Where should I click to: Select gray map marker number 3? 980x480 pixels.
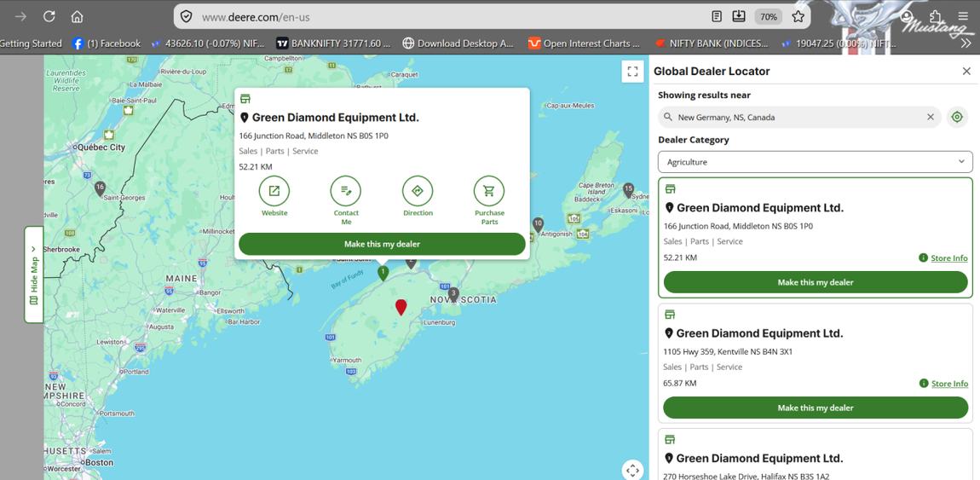tap(453, 294)
